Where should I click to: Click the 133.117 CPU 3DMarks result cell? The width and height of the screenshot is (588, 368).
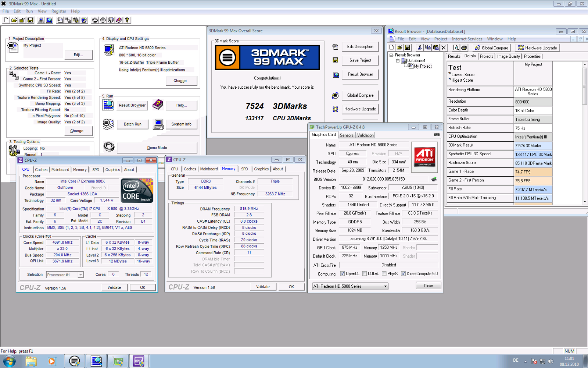pos(533,155)
